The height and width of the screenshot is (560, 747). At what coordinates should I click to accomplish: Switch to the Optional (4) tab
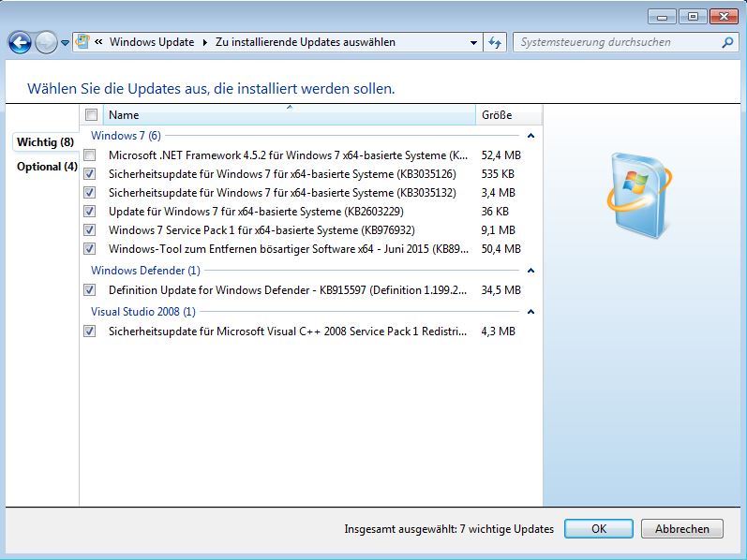point(47,167)
